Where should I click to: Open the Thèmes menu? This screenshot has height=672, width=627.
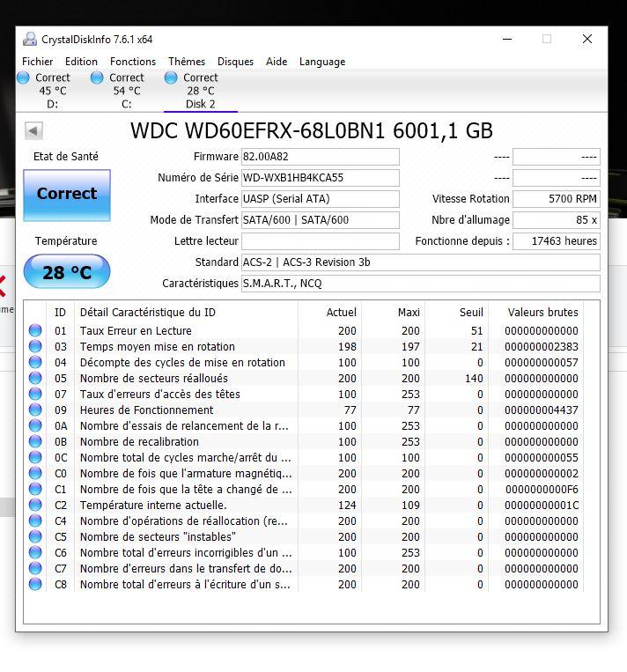187,62
